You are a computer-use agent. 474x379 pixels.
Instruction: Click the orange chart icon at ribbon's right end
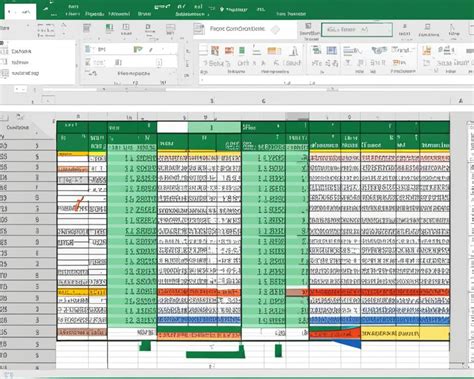pyautogui.click(x=427, y=51)
